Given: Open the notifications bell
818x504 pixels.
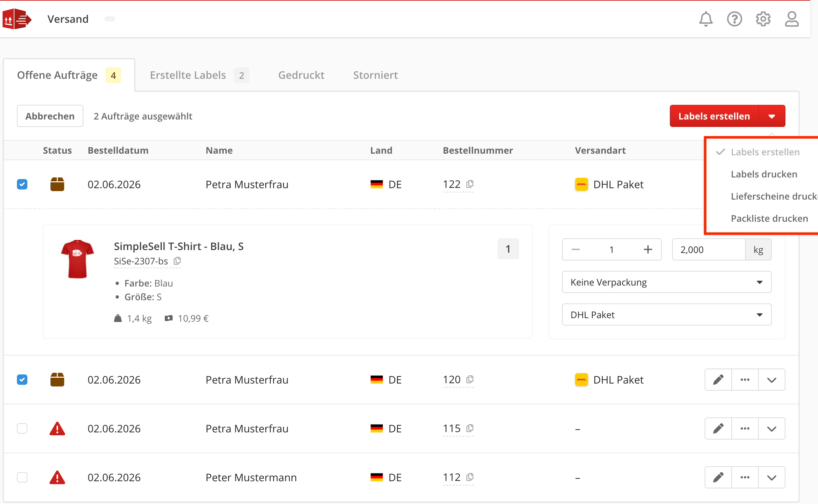Looking at the screenshot, I should (x=705, y=19).
